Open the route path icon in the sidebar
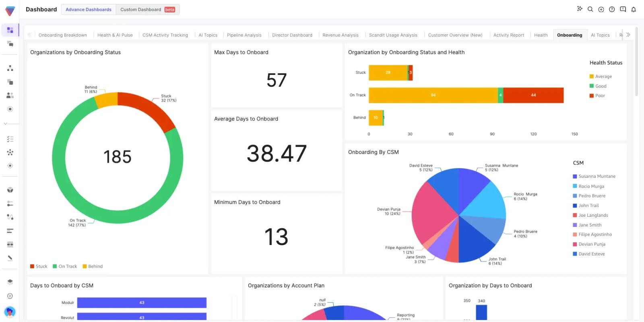 pos(10,217)
